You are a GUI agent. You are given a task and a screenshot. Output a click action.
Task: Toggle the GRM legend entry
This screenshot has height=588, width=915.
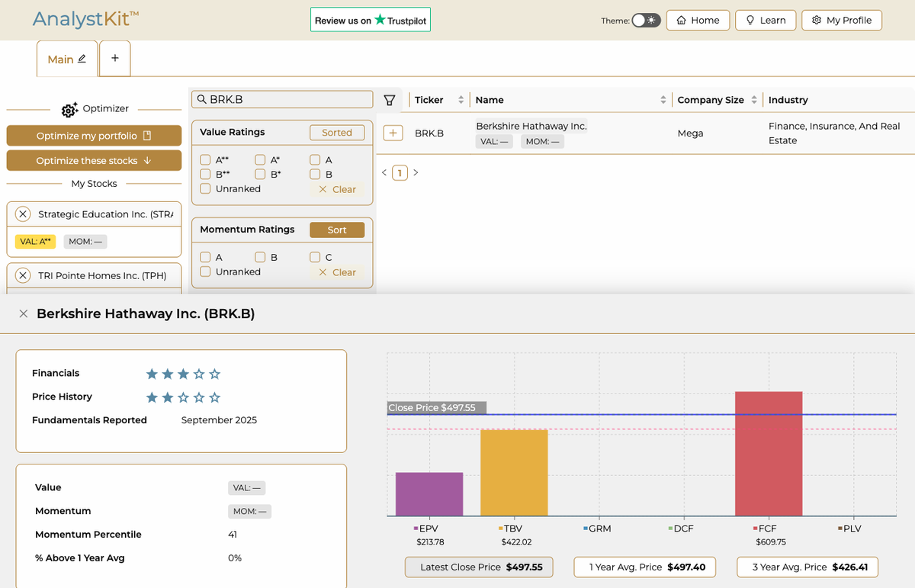(x=598, y=528)
